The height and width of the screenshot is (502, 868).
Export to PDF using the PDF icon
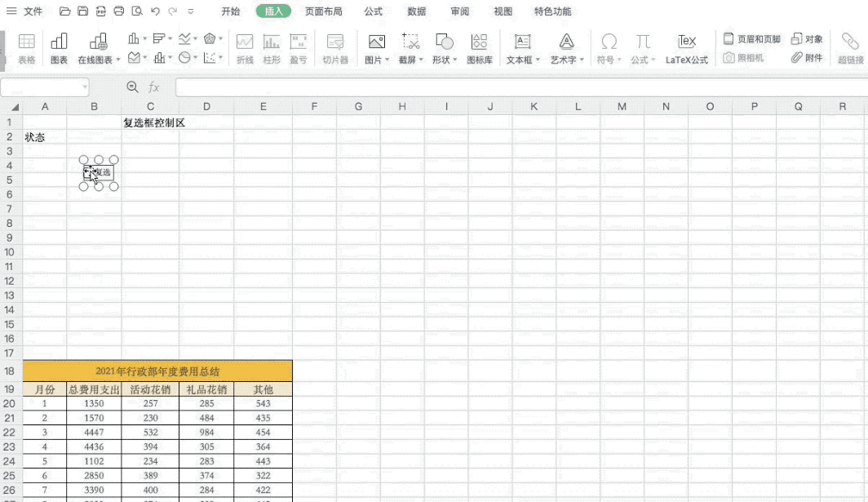pyautogui.click(x=101, y=11)
